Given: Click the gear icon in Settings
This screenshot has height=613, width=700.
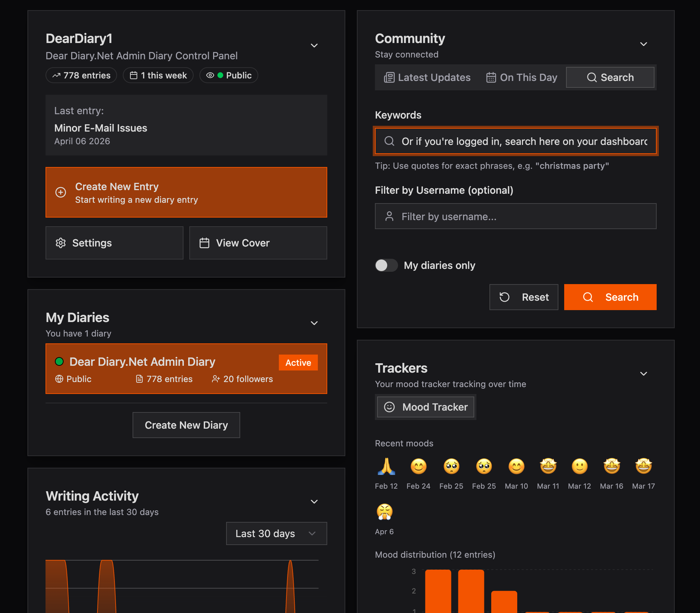Looking at the screenshot, I should (x=61, y=243).
